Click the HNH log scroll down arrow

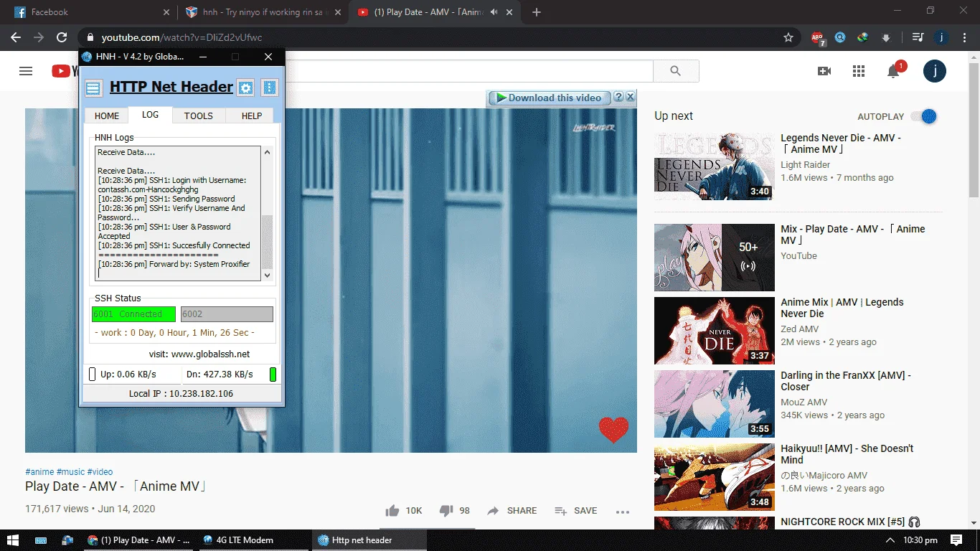[268, 275]
